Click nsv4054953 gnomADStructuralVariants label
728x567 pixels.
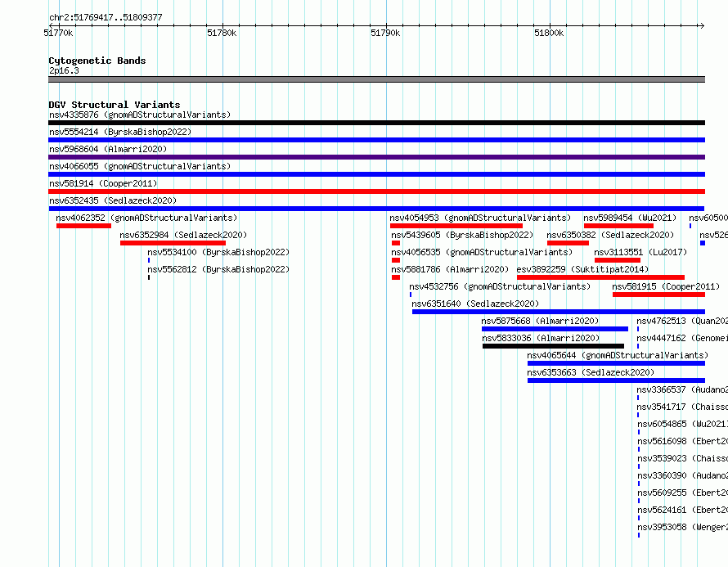[480, 218]
